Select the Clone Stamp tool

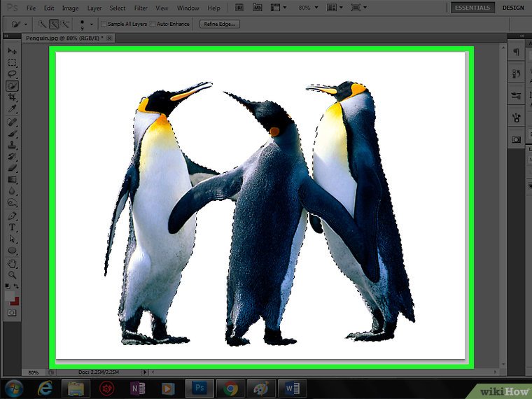[x=12, y=145]
